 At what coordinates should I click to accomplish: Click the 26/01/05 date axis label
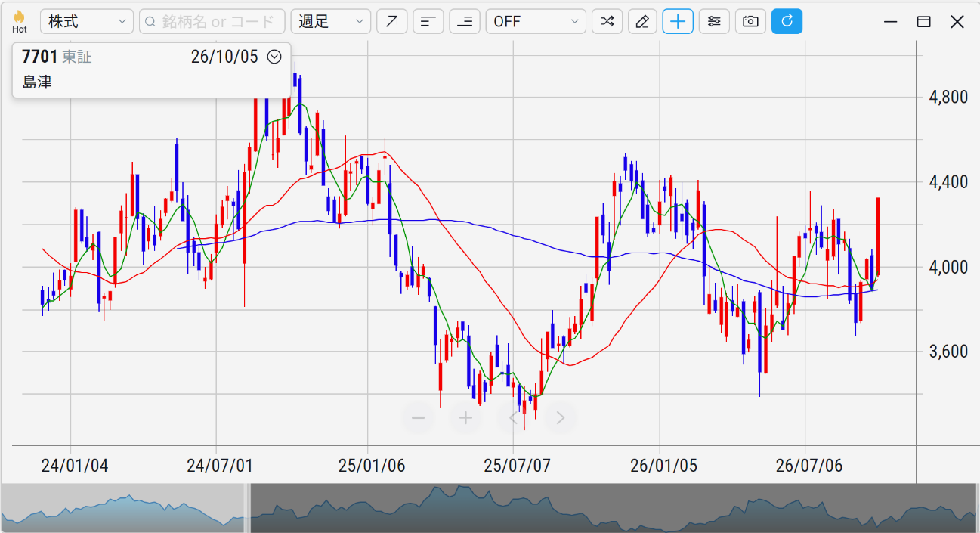[x=663, y=466]
